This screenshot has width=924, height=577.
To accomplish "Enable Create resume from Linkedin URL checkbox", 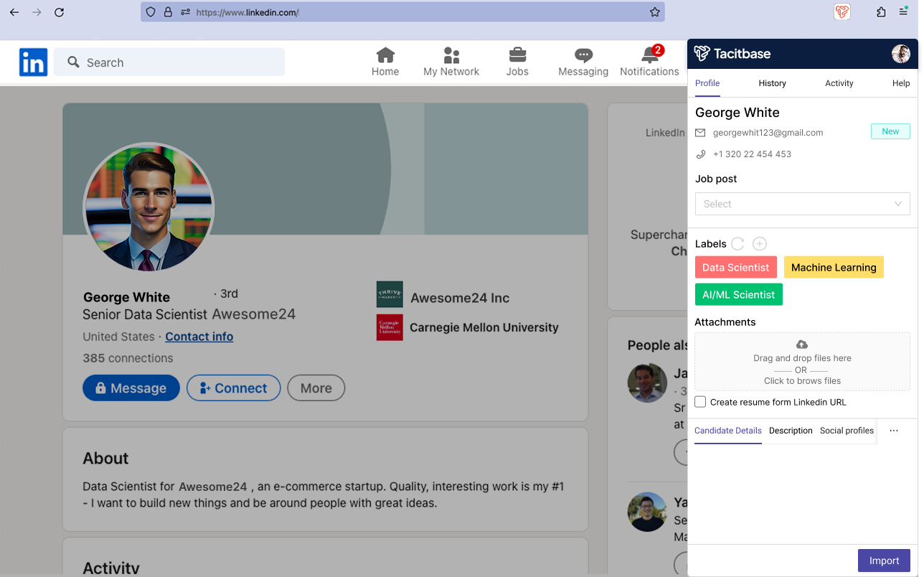I will point(700,402).
